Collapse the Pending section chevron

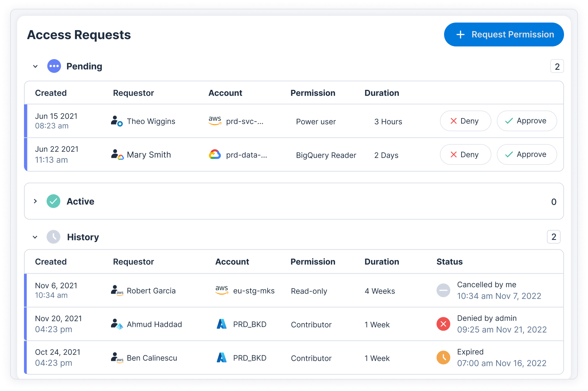(x=35, y=67)
